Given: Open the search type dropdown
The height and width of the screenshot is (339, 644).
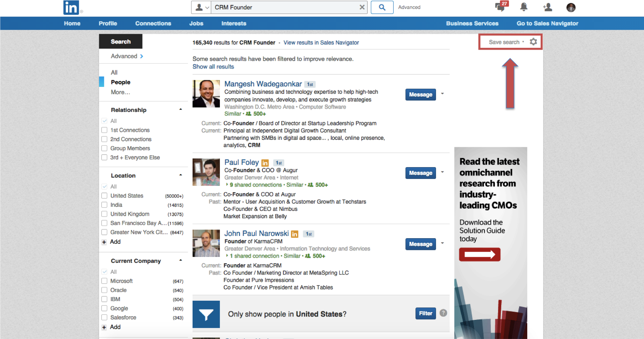Looking at the screenshot, I should [201, 7].
